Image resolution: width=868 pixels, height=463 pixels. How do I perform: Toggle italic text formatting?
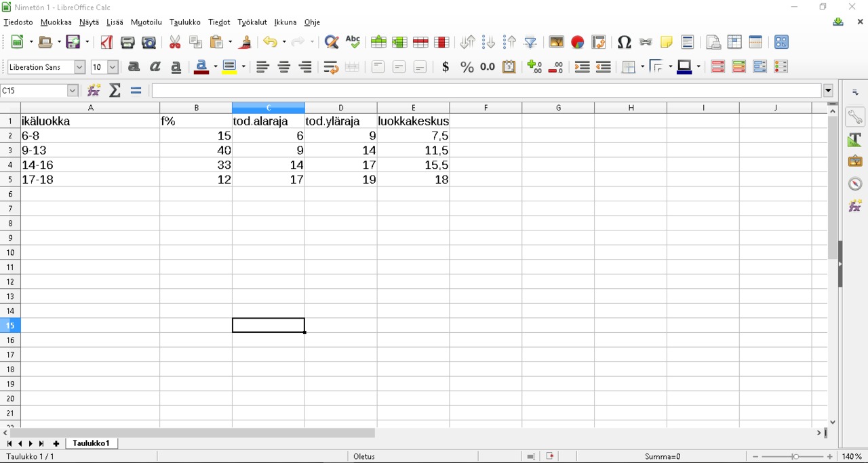point(155,67)
